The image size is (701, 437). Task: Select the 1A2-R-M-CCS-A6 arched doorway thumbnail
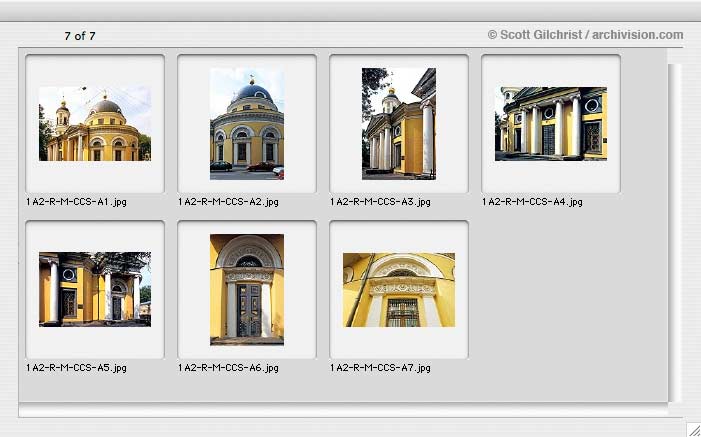(247, 289)
